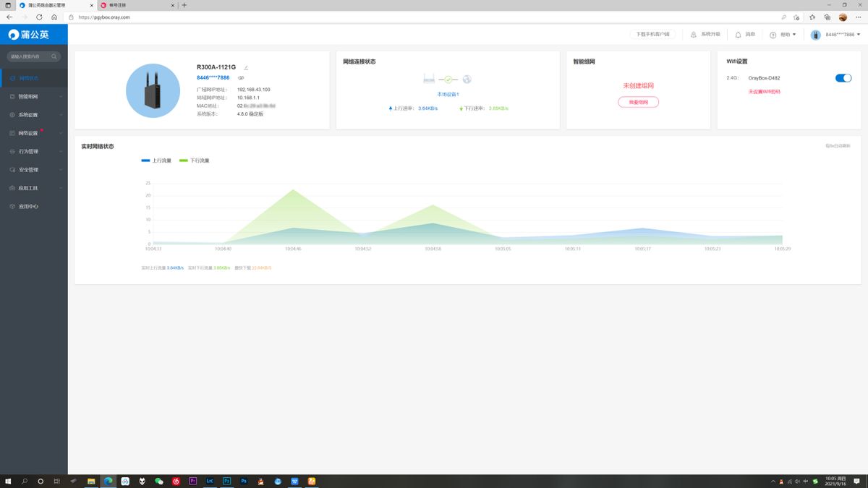Click the browser profile avatar
Viewport: 868px width, 488px height.
point(843,17)
